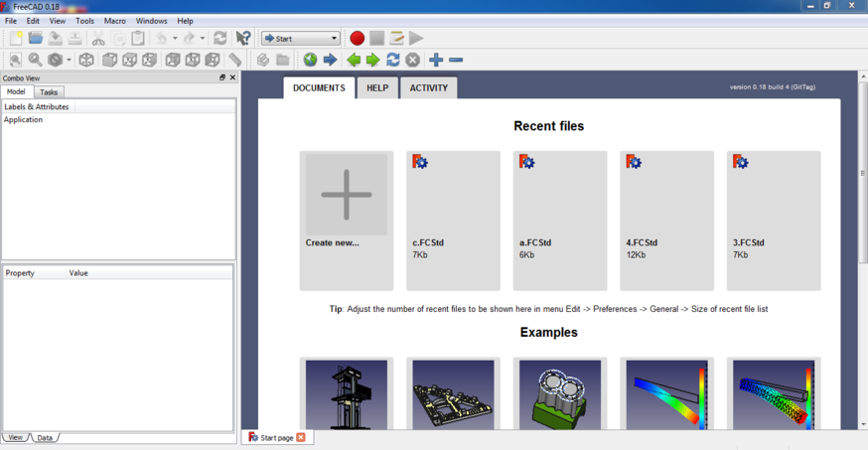Click the Create new... document card

pyautogui.click(x=347, y=221)
